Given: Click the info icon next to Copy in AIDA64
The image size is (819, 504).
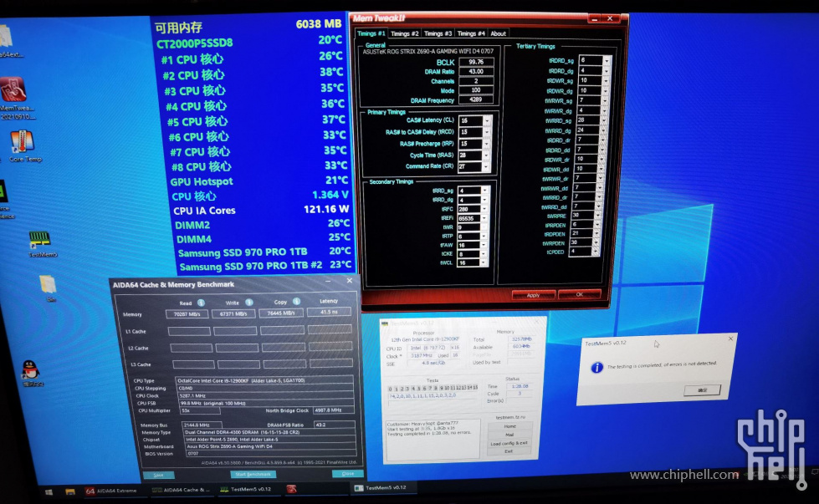Looking at the screenshot, I should coord(296,301).
